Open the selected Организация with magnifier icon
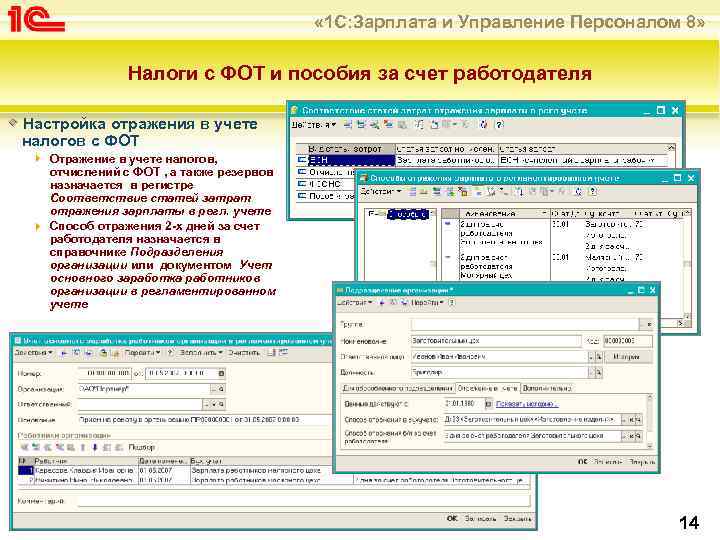Image resolution: width=720 pixels, height=540 pixels. coord(221,389)
